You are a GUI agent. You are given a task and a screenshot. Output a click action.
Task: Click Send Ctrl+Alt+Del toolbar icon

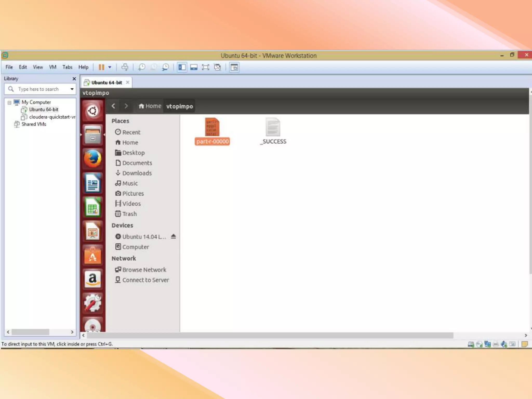(x=125, y=67)
